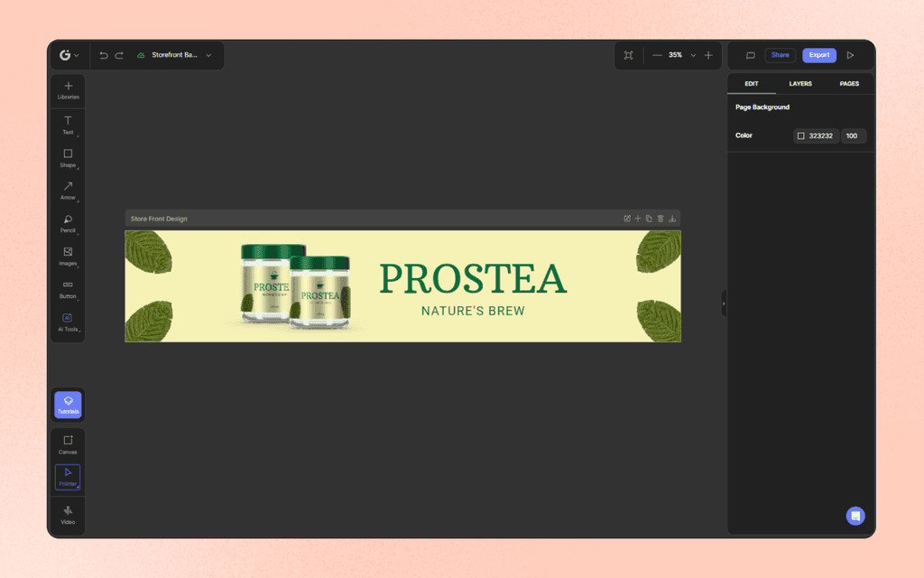Select the Pointer tool
924x578 pixels.
[x=68, y=477]
